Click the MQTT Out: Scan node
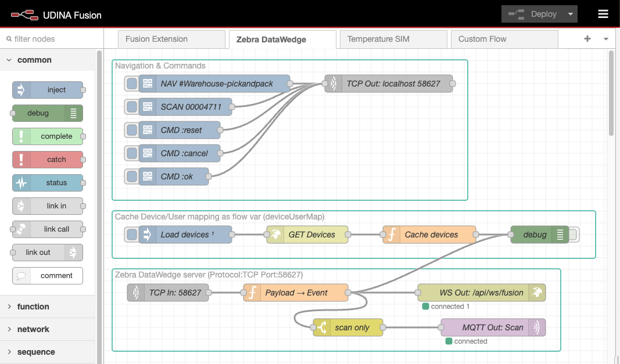Image resolution: width=620 pixels, height=364 pixels. (493, 327)
